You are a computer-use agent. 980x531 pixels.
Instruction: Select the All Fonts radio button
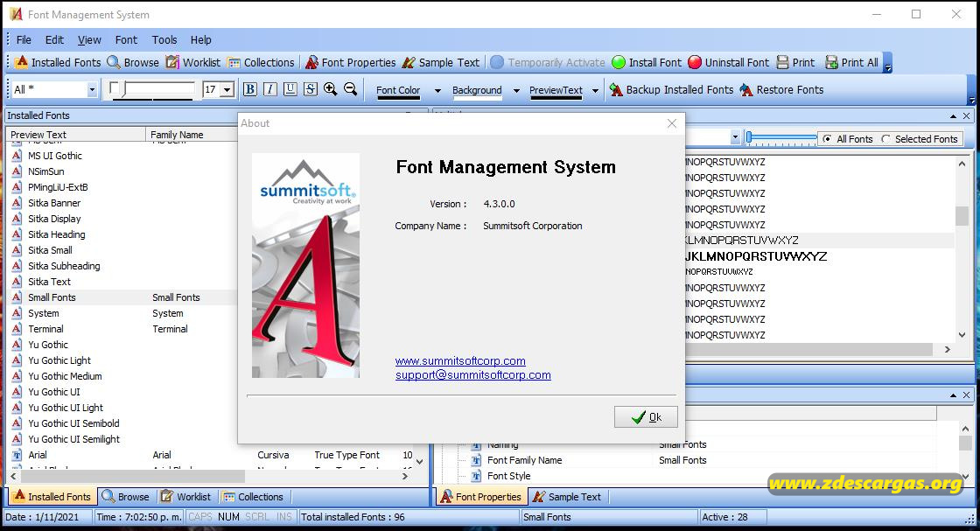point(827,139)
